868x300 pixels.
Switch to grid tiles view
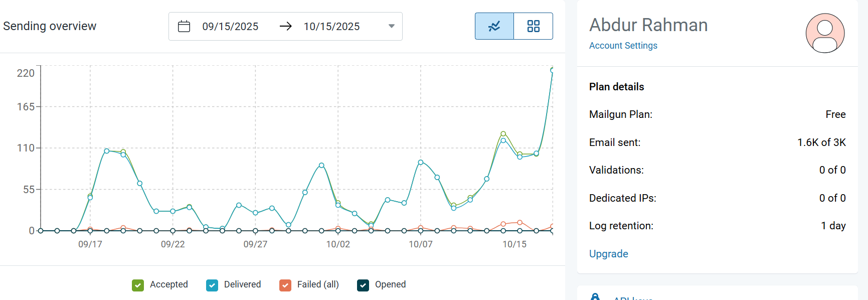[533, 26]
